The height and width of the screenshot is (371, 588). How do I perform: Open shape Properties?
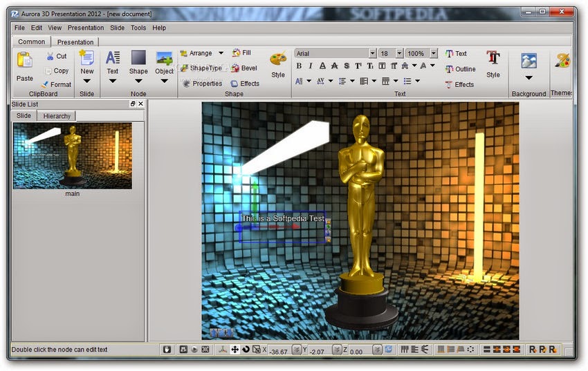203,84
